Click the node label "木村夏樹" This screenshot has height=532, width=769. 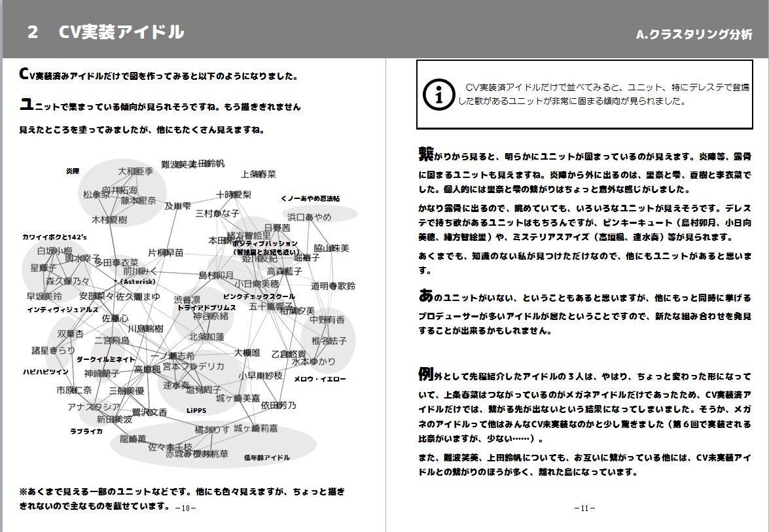109,220
